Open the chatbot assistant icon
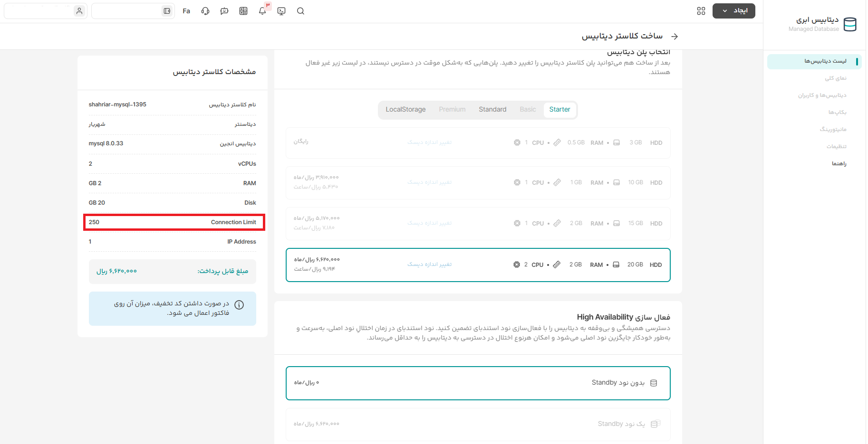868x444 pixels. tap(224, 11)
